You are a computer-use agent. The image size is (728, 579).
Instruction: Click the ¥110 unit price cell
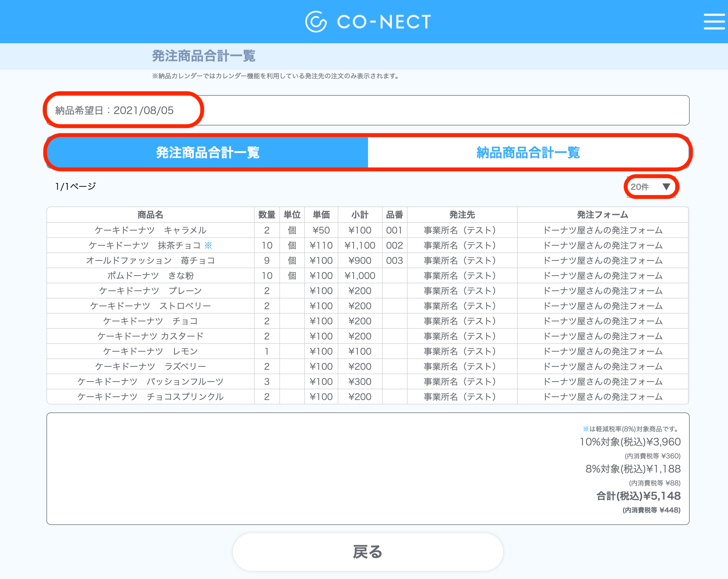tap(321, 245)
